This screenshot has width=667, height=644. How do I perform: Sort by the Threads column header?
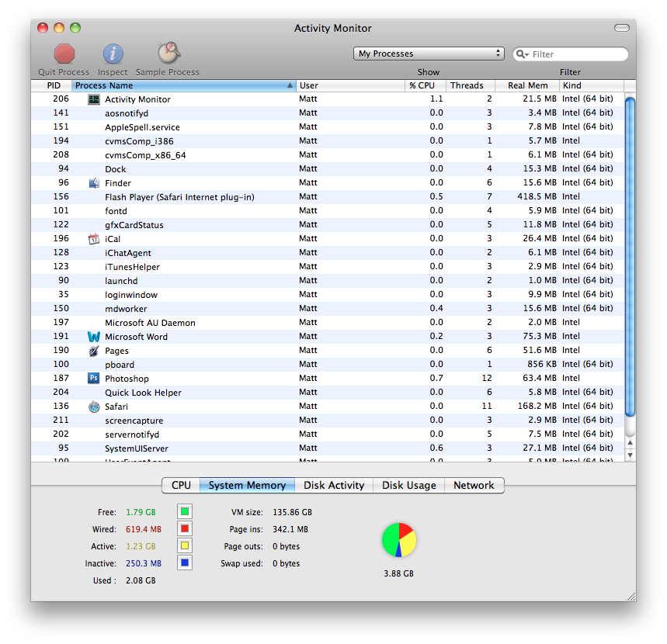(x=470, y=85)
